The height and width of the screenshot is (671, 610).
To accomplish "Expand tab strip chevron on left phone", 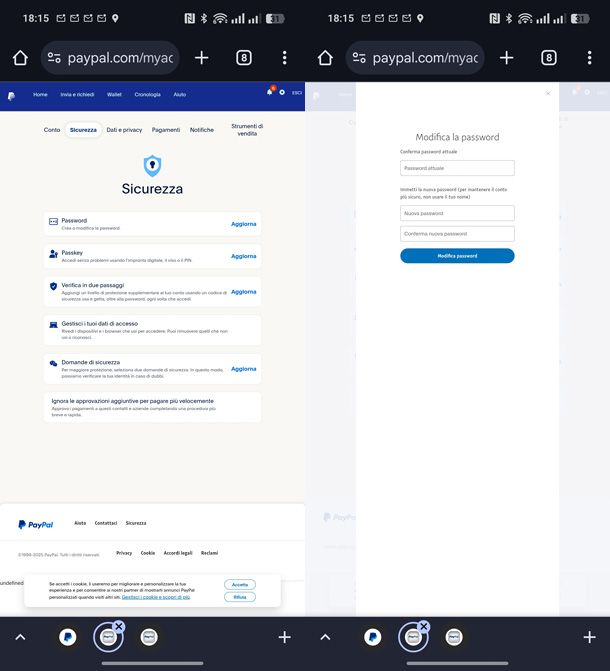I will click(20, 638).
